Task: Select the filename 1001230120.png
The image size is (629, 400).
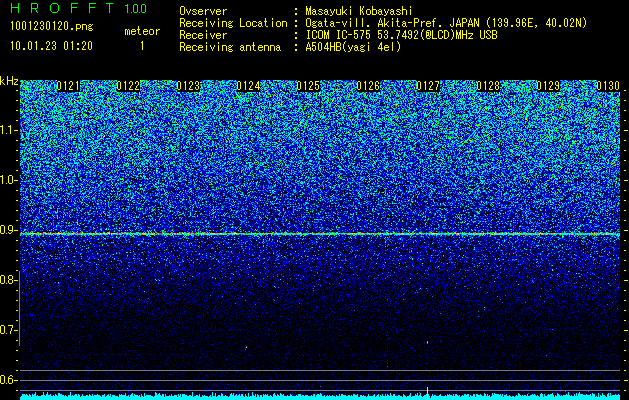Action: [52, 27]
